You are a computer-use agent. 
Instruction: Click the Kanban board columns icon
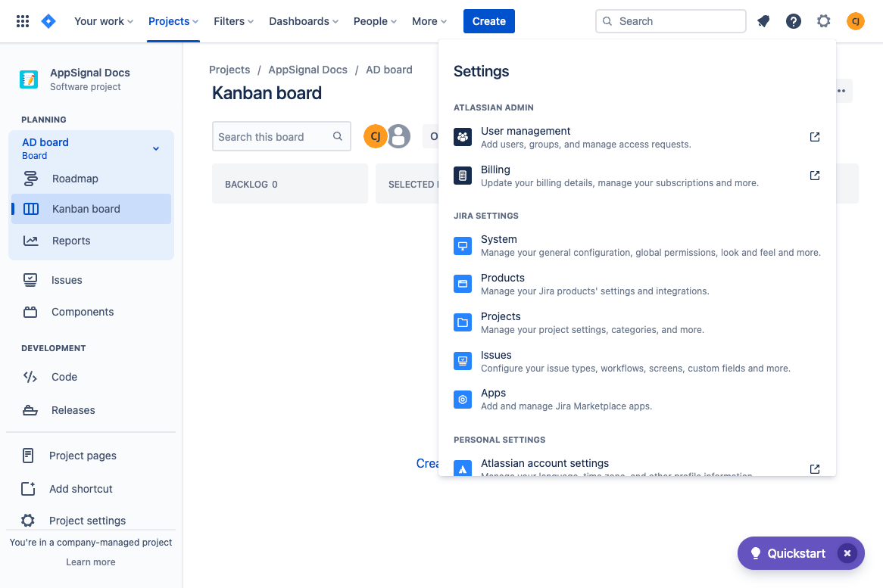tap(31, 209)
